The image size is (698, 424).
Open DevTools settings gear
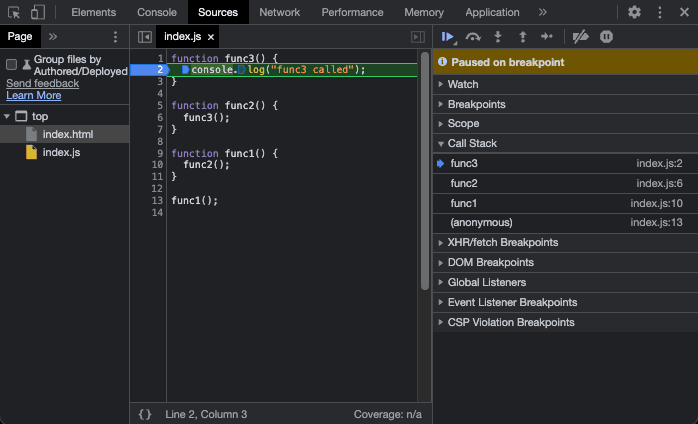(x=634, y=12)
